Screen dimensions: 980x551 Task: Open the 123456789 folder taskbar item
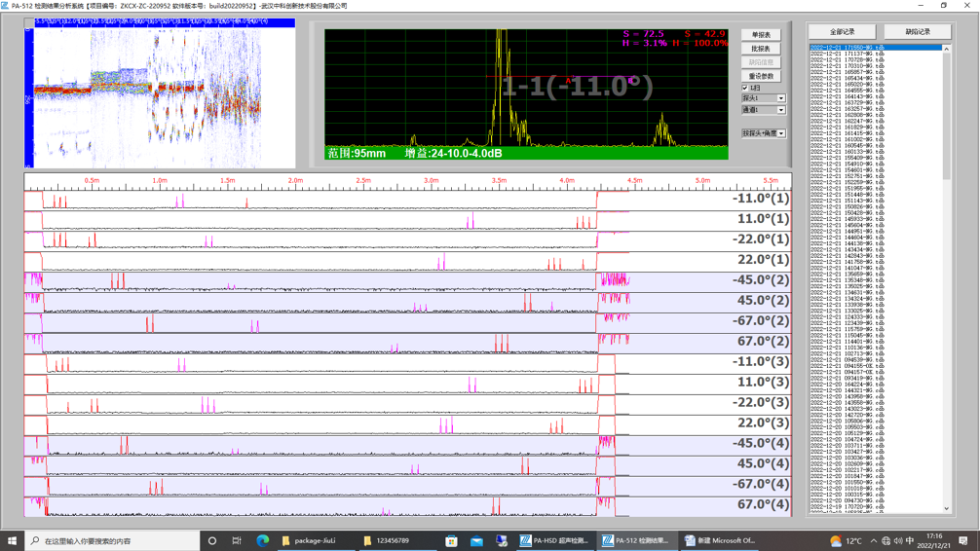pyautogui.click(x=396, y=540)
